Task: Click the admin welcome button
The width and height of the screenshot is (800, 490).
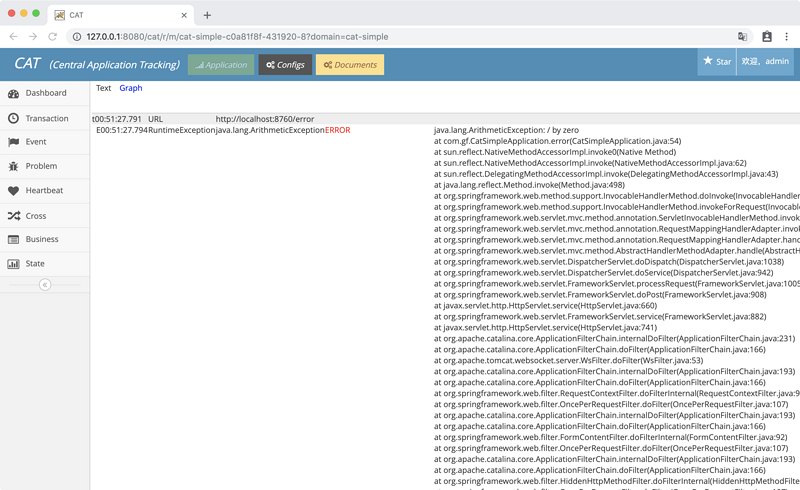Action: pyautogui.click(x=765, y=62)
